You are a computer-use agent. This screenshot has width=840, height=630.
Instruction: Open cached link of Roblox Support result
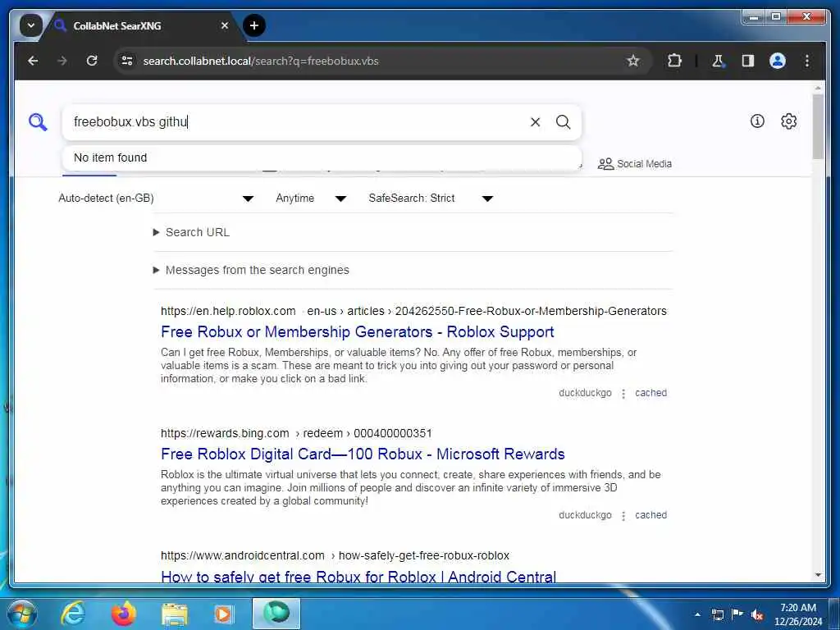pyautogui.click(x=651, y=393)
